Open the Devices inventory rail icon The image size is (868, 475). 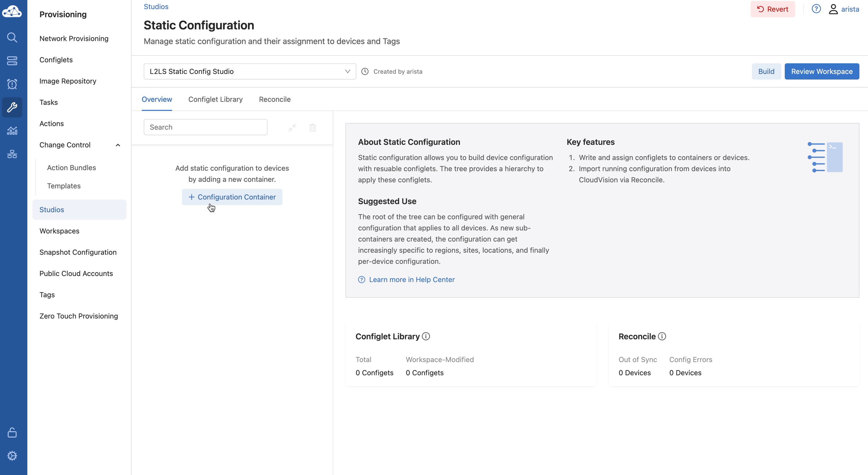12,61
